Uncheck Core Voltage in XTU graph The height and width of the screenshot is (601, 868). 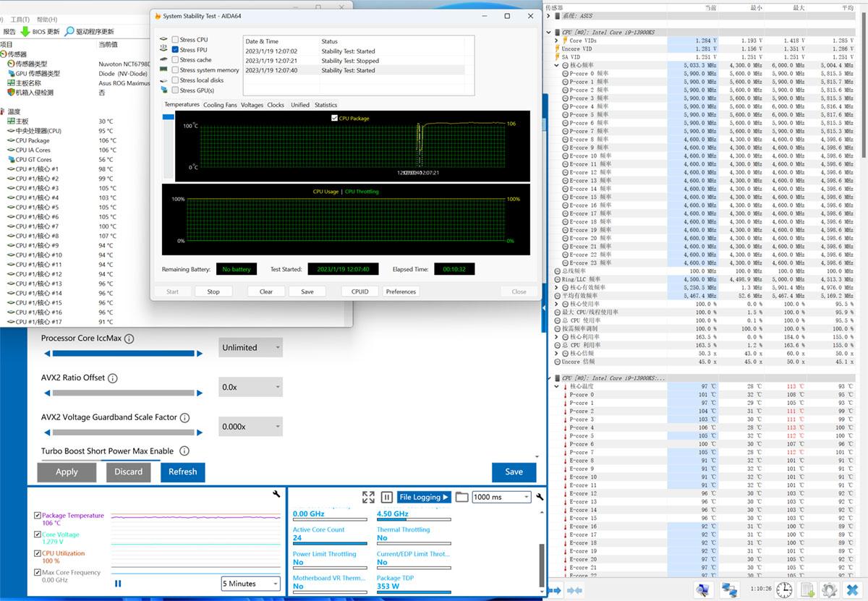tap(38, 534)
